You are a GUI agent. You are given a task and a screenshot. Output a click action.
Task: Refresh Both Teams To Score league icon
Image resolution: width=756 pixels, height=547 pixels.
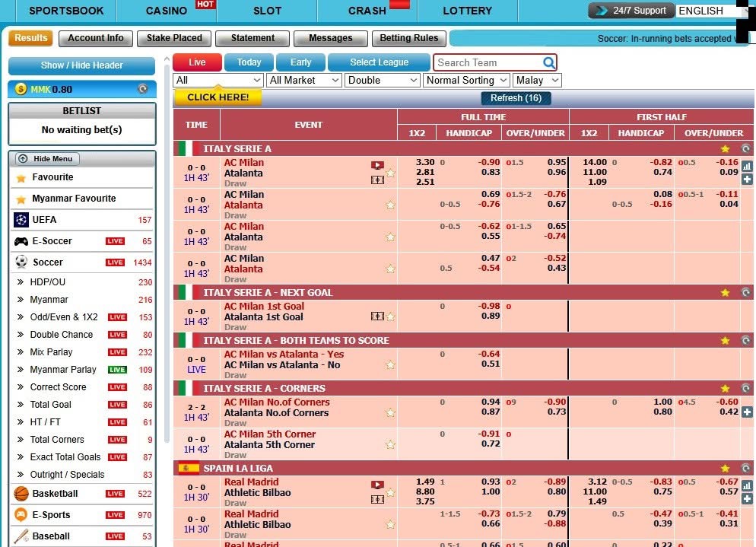point(745,340)
